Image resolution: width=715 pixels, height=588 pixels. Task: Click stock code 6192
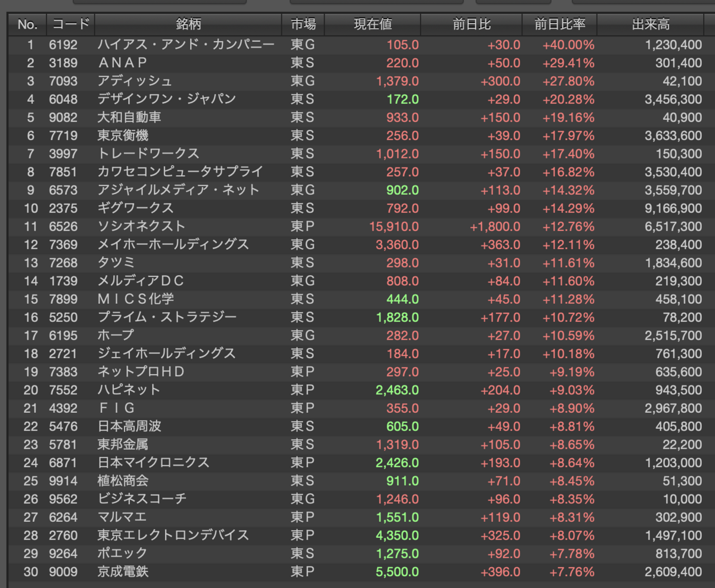click(63, 45)
